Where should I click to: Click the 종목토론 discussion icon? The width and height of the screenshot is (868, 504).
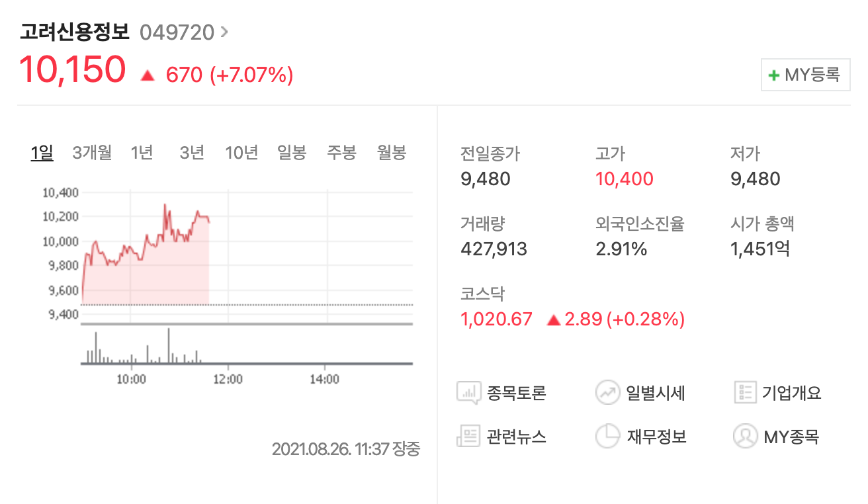(x=468, y=393)
